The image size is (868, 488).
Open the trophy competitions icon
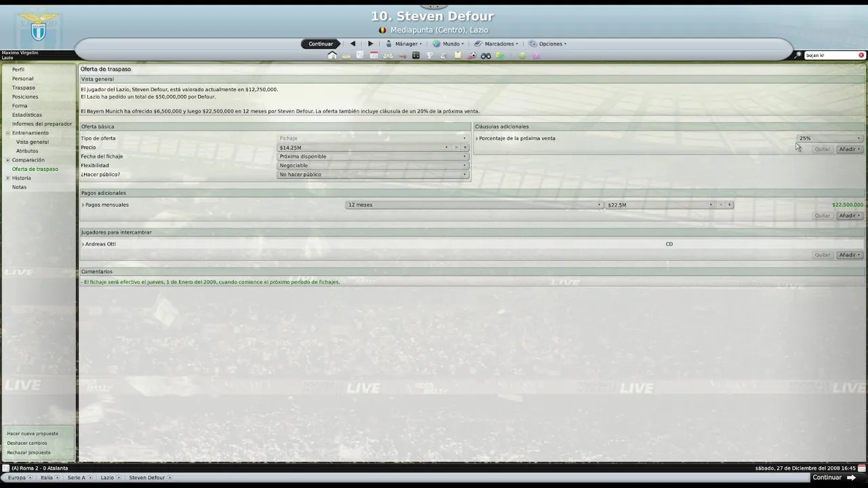pos(429,56)
